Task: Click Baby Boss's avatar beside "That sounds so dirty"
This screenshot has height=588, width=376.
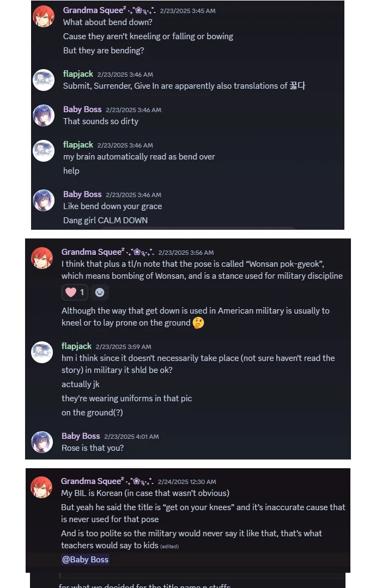Action: coord(44,115)
